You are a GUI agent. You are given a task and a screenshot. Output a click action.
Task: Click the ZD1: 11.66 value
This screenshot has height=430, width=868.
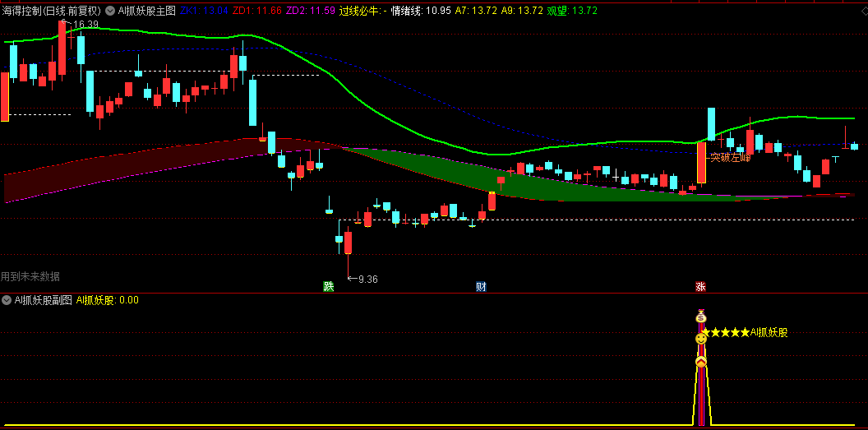(256, 10)
